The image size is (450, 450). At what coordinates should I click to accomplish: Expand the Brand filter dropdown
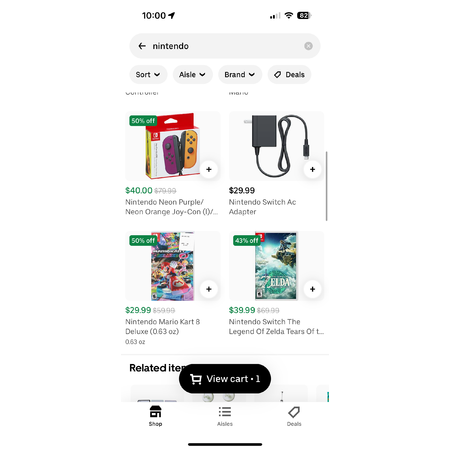(240, 75)
